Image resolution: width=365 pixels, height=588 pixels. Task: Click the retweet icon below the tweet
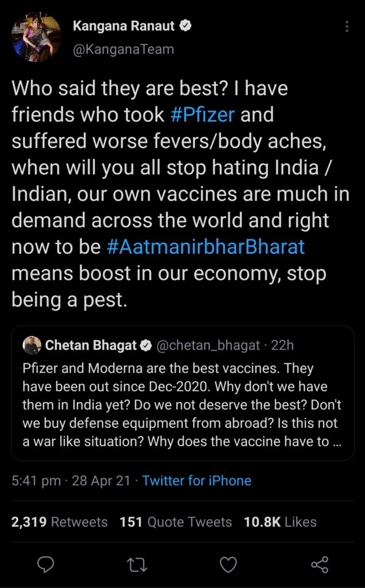(x=138, y=565)
